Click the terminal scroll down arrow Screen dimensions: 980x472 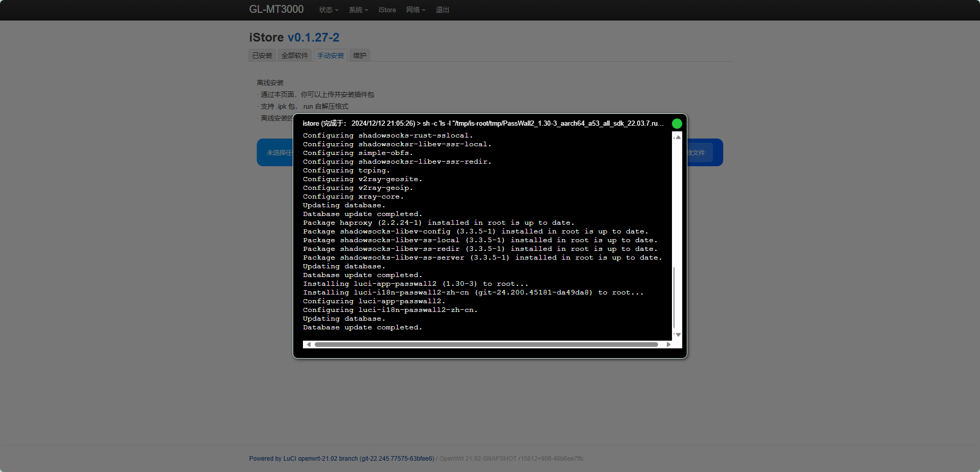tap(678, 335)
